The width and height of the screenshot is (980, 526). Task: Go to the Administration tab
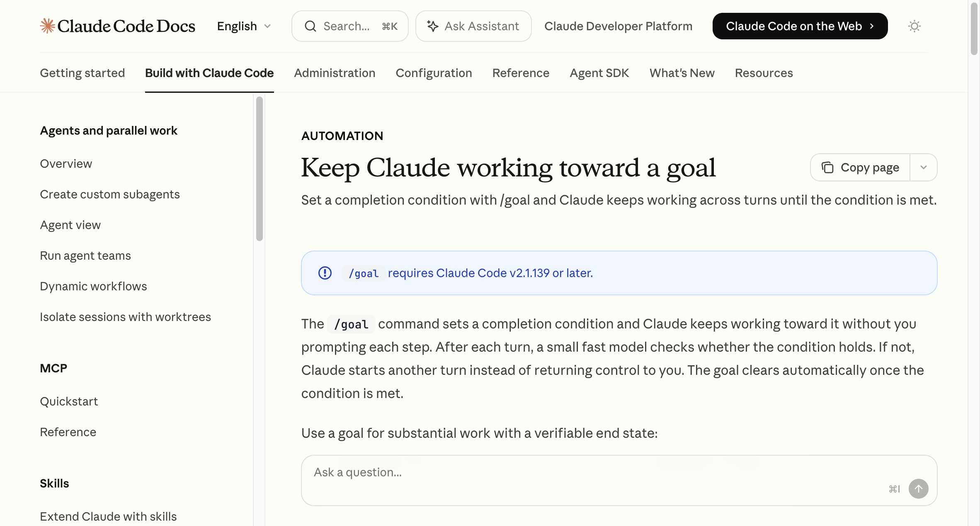(x=335, y=73)
